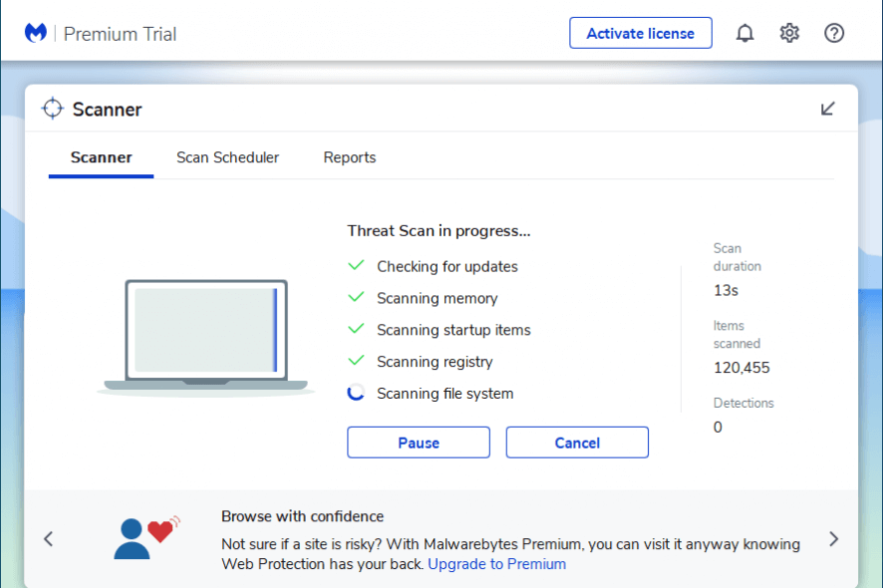Click the Detections count 0
Screen dimensions: 883x588
(718, 427)
